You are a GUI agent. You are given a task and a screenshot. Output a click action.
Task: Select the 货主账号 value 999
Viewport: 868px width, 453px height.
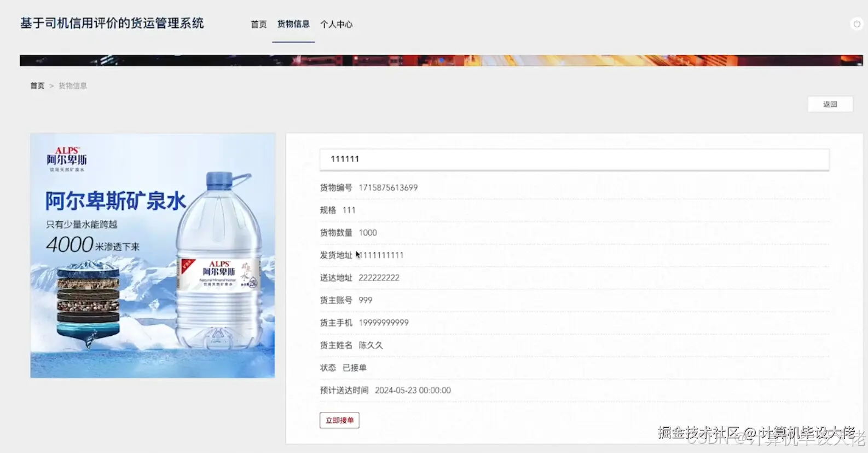click(365, 300)
